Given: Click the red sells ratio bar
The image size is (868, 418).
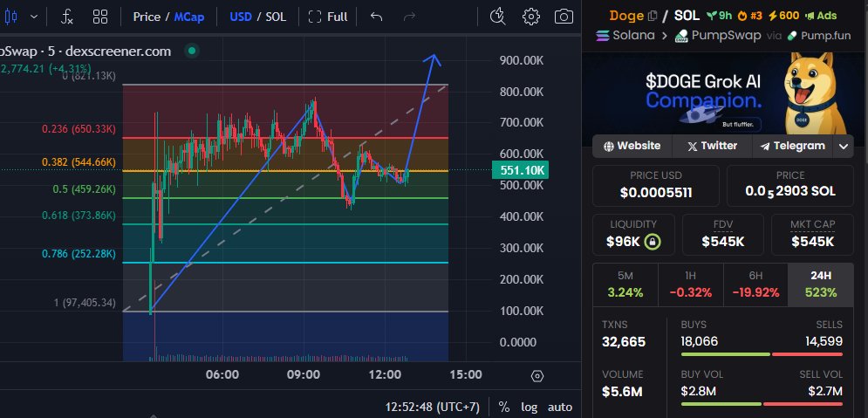Looking at the screenshot, I should (807, 354).
